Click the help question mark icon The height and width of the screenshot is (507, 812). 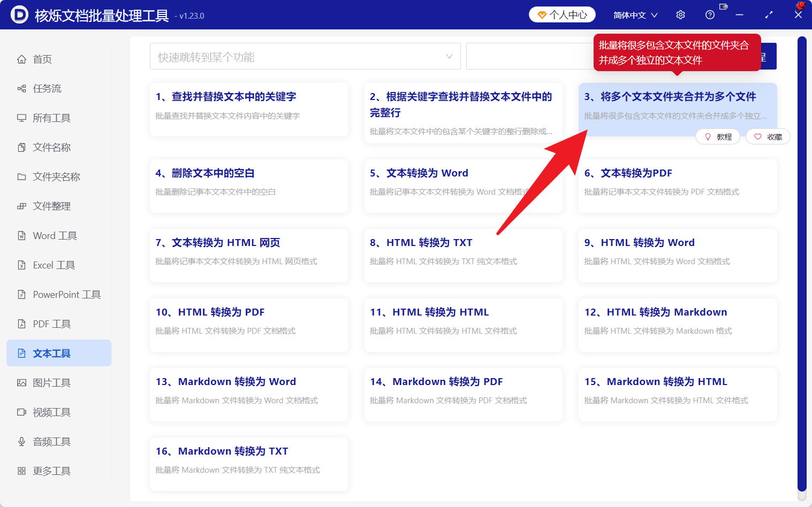click(x=710, y=15)
